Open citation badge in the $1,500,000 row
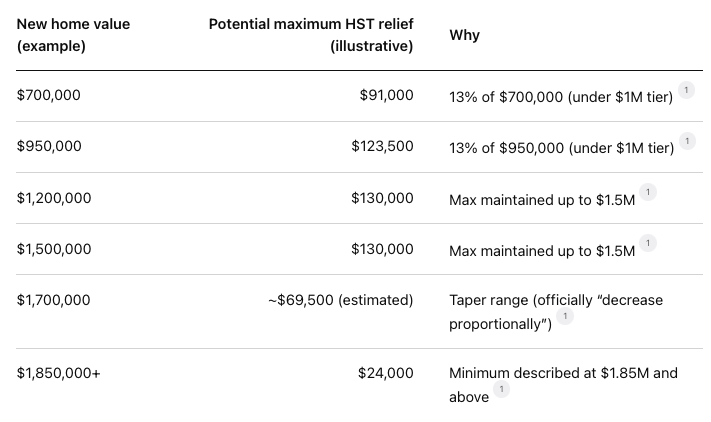The width and height of the screenshot is (711, 422). 647,243
